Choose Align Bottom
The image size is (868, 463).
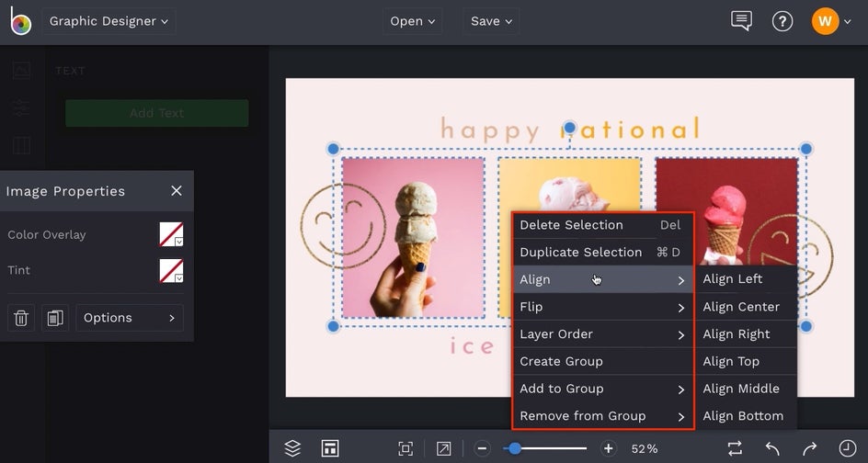tap(746, 416)
